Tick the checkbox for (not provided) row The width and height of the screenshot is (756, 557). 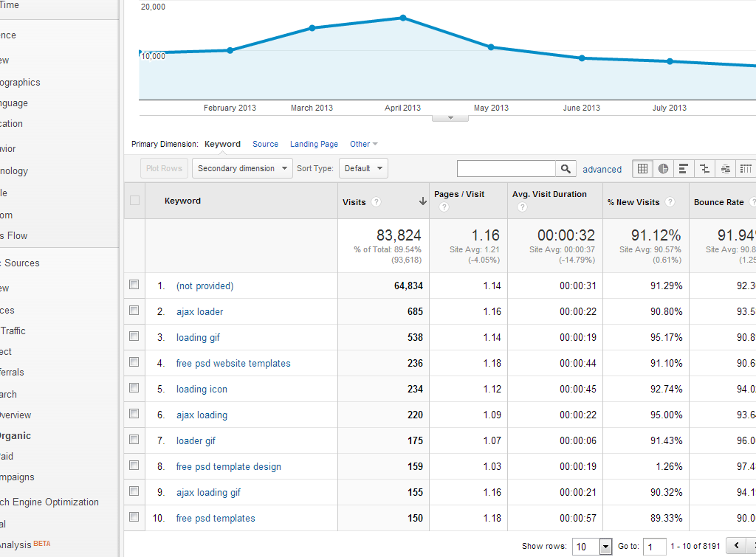[x=134, y=285]
